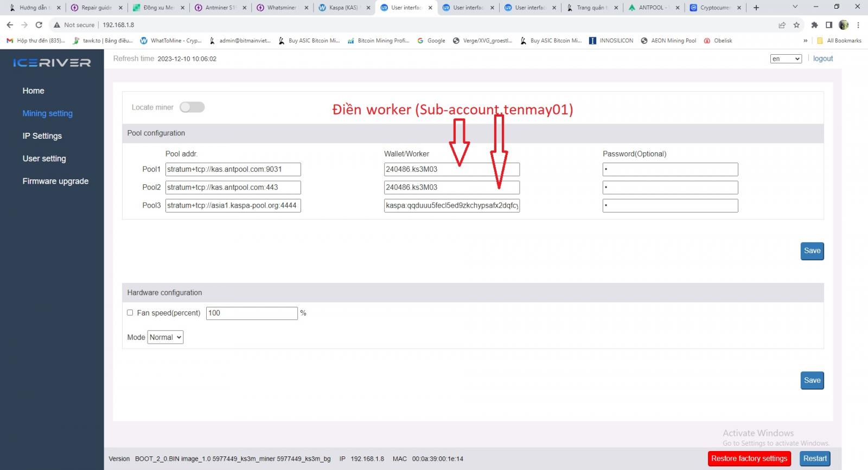Open a new browser tab

pos(756,8)
